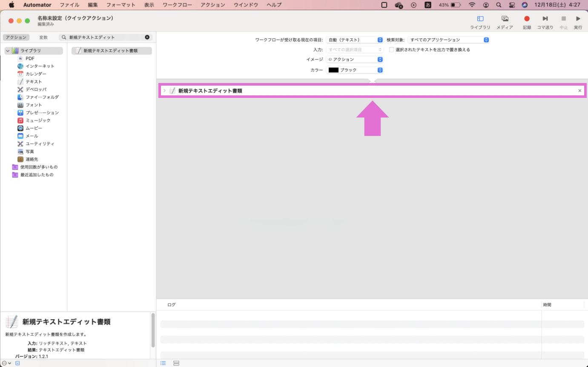Open the メディア media browser
This screenshot has width=588, height=367.
[505, 22]
